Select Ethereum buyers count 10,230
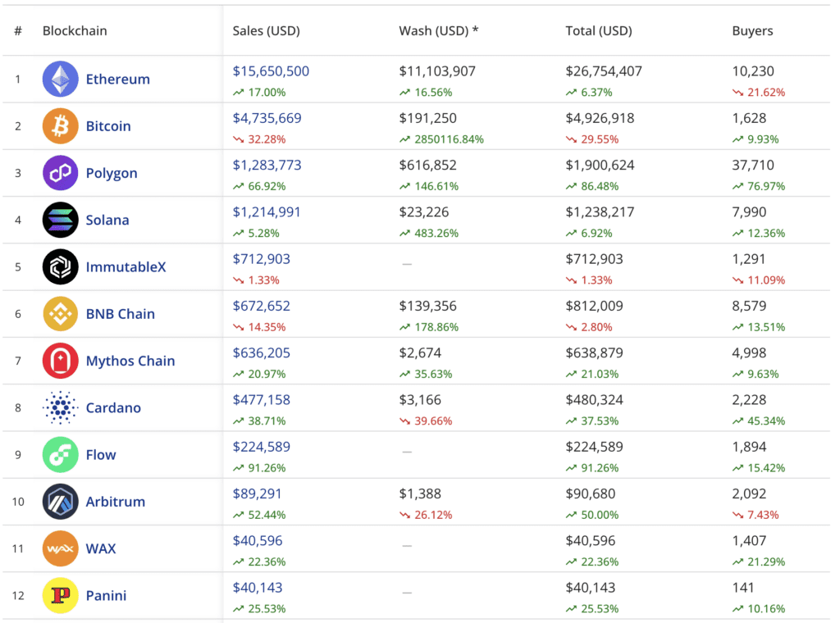Viewport: 840px width, 623px height. coord(753,71)
